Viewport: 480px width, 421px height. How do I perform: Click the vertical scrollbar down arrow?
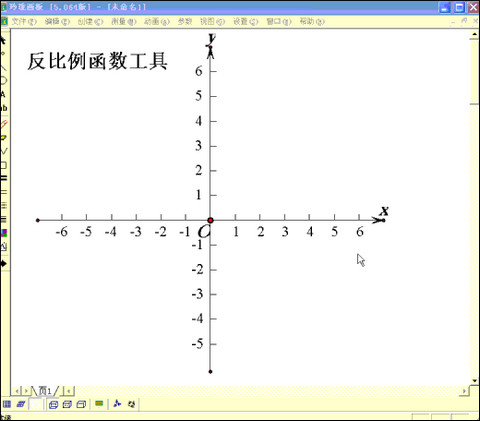coord(475,381)
